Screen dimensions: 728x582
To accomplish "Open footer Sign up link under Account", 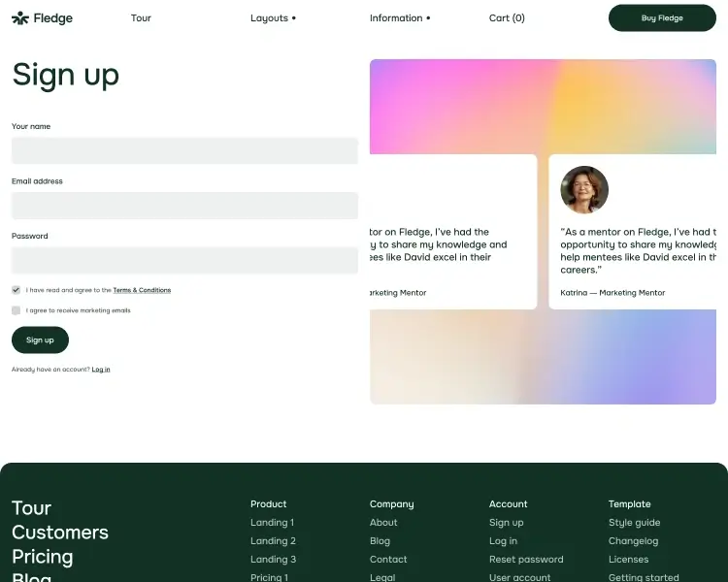I will point(506,523).
